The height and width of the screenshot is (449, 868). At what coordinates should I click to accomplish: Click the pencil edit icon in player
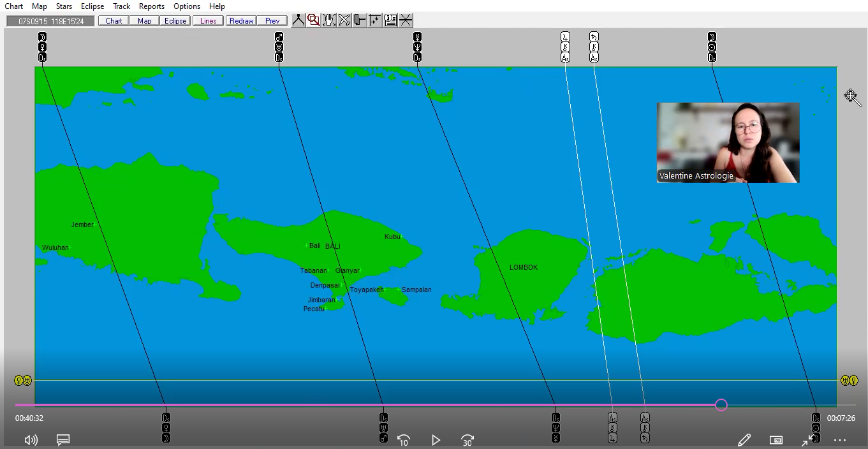coord(744,440)
